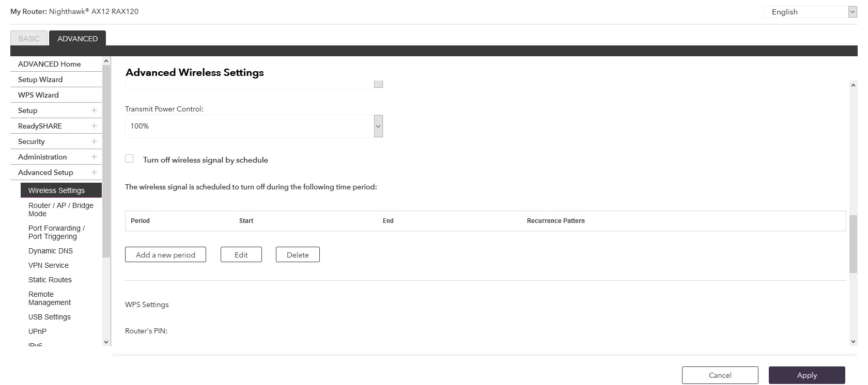This screenshot has height=385, width=868.
Task: Open UPnP settings page
Action: coord(37,331)
